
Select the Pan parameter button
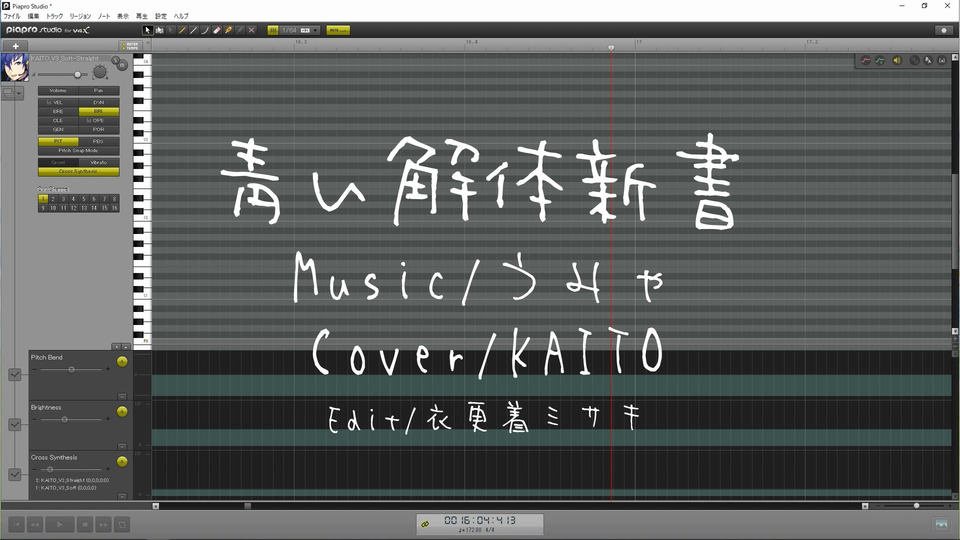tap(99, 91)
